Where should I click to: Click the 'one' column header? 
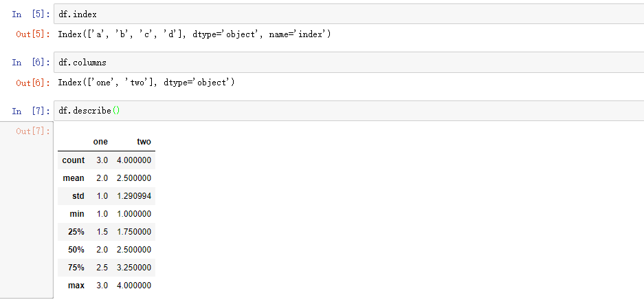[100, 142]
